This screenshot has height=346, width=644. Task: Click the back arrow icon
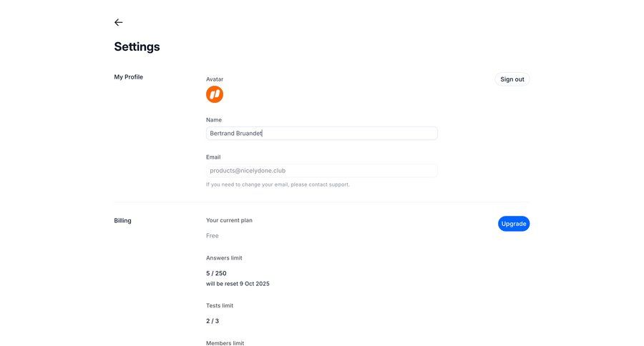119,22
